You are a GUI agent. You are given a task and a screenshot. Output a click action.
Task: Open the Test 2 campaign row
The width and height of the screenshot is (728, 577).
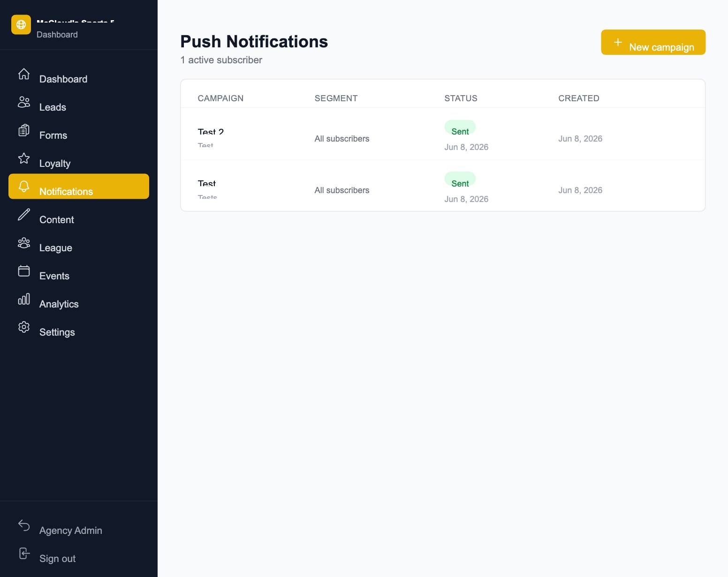click(443, 134)
